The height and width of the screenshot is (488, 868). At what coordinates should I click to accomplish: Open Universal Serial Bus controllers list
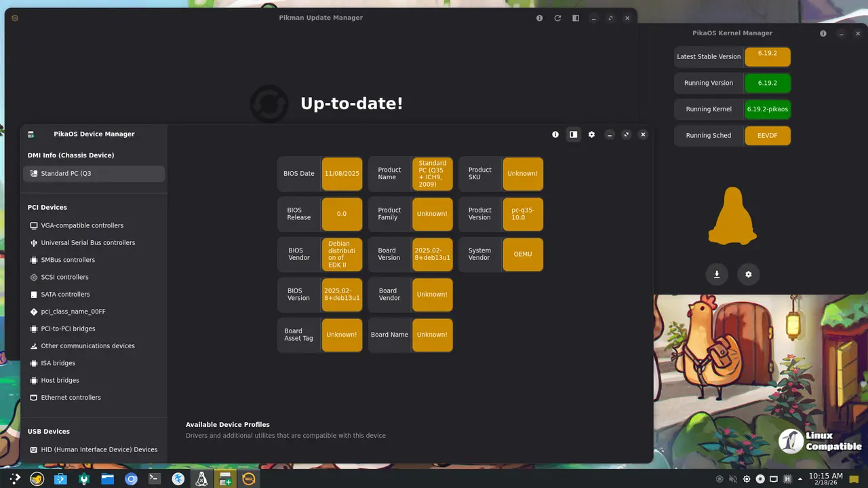[x=87, y=243]
